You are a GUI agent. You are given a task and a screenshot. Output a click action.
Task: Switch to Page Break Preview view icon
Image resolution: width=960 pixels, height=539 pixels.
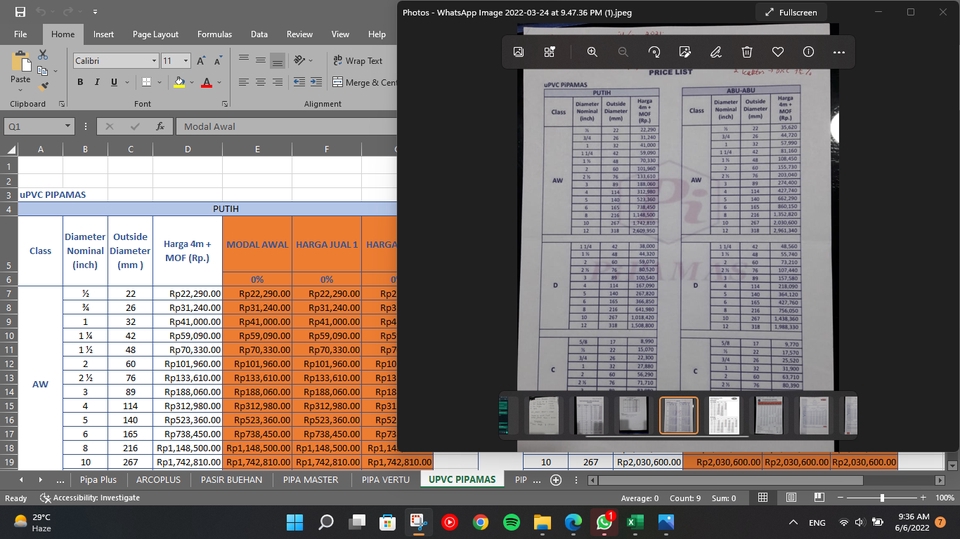pos(819,497)
